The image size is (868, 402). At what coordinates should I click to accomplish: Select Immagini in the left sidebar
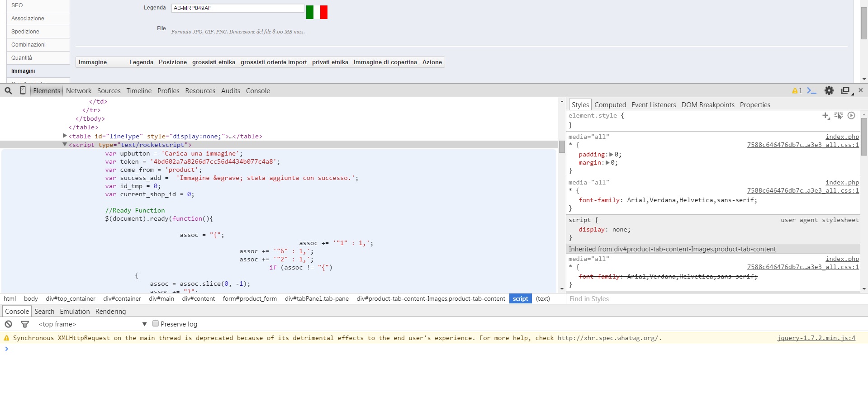[x=23, y=71]
